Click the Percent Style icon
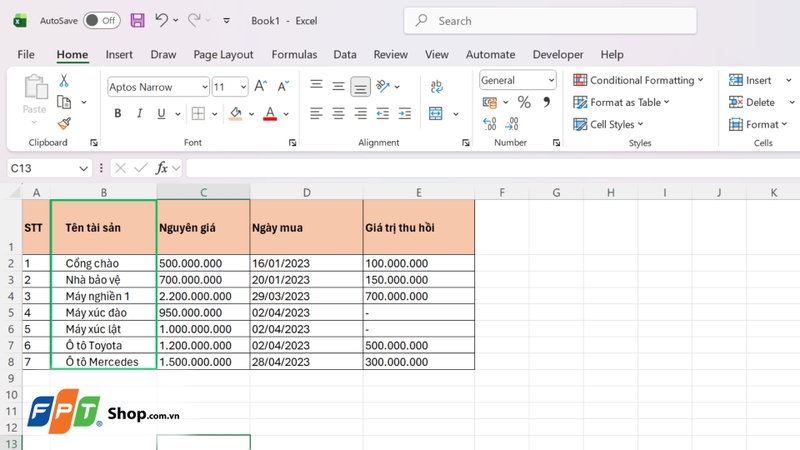The width and height of the screenshot is (800, 450). [524, 102]
